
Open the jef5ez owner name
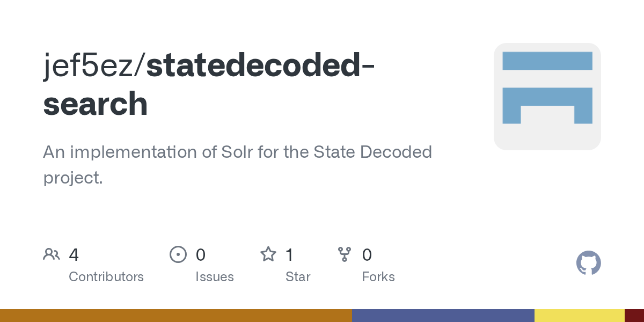pyautogui.click(x=92, y=67)
